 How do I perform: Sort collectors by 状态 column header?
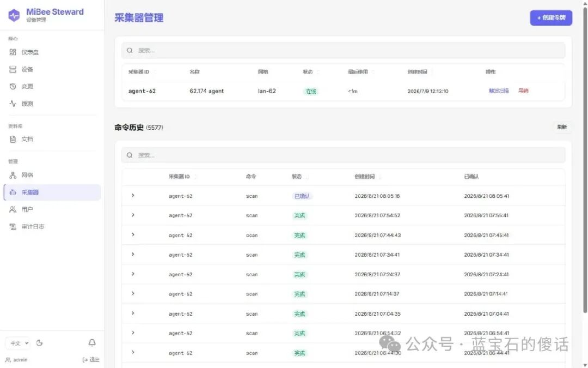tap(311, 72)
